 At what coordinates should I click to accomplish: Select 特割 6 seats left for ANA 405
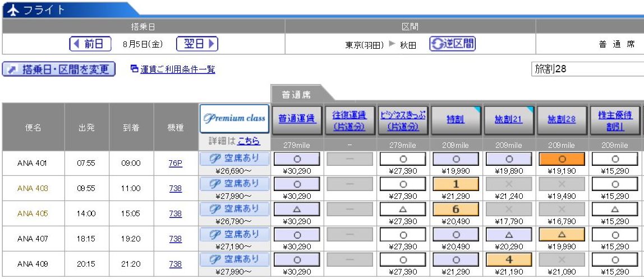[x=456, y=210]
